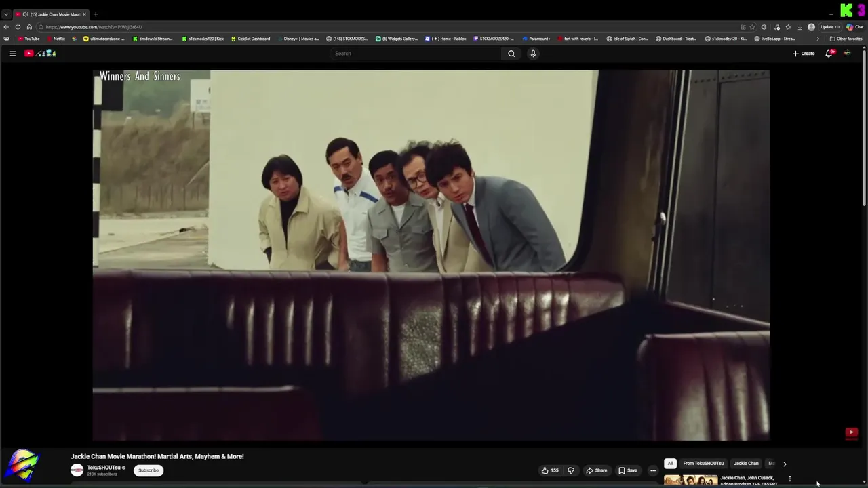Save the video to a playlist
This screenshot has height=488, width=868.
point(628,470)
